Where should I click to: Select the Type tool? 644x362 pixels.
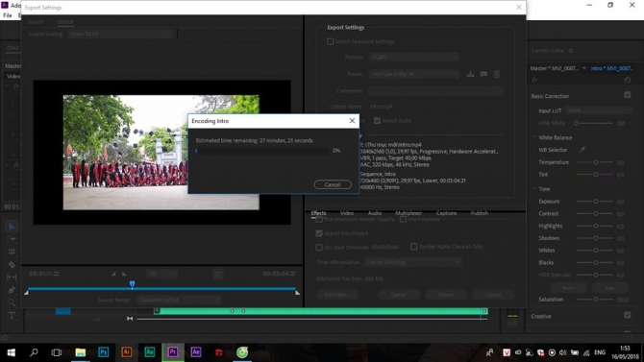(x=12, y=316)
